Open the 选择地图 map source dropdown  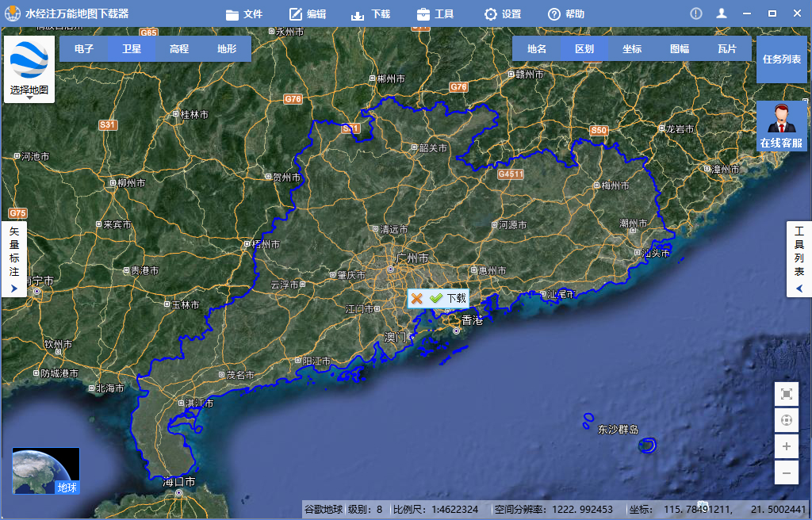tap(29, 70)
